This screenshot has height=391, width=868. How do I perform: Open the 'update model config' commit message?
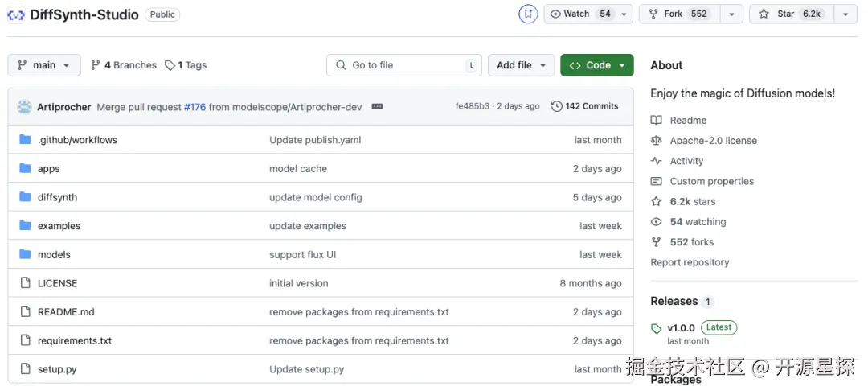coord(316,197)
